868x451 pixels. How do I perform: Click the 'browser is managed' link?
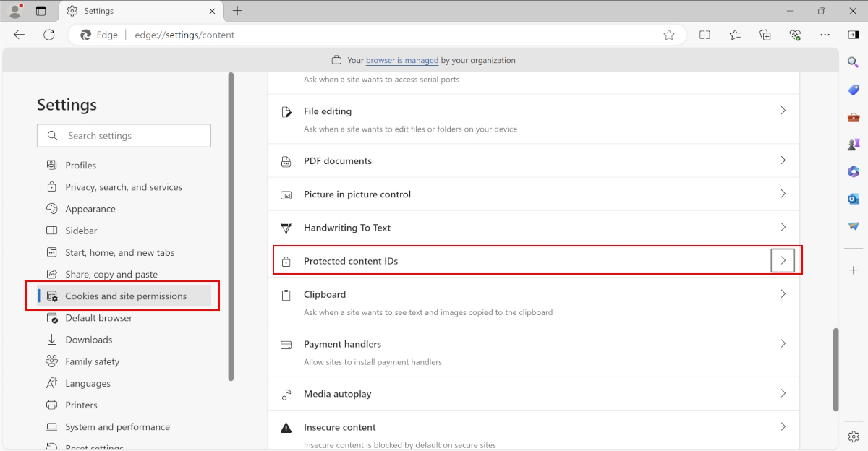(402, 60)
